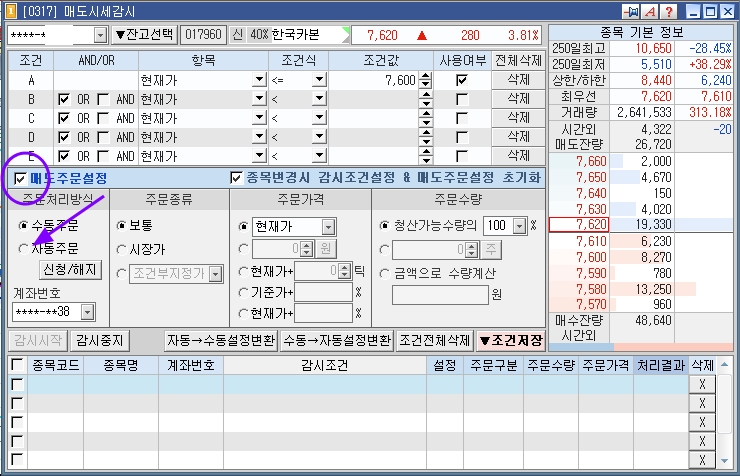
Task: Click watch list vertical scrollbar down arrow
Action: point(724,461)
